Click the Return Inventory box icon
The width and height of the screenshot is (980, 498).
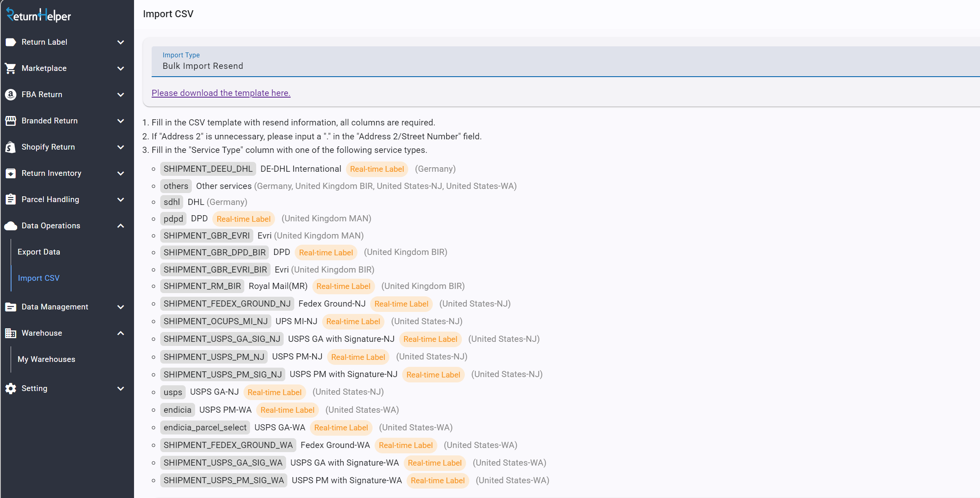[11, 173]
